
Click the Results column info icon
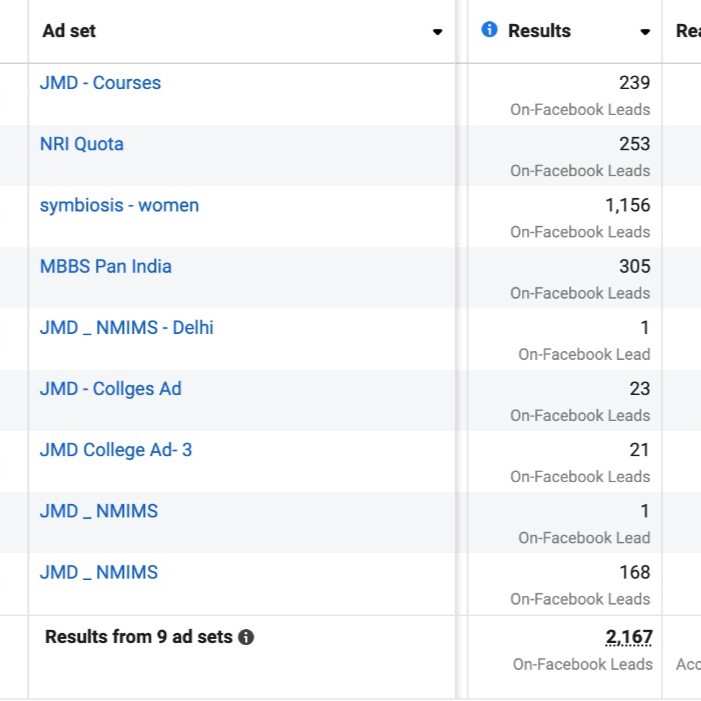pyautogui.click(x=489, y=30)
